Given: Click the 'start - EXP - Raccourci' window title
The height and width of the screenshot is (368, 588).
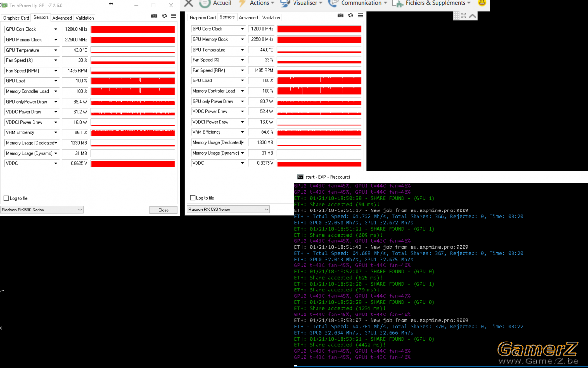Looking at the screenshot, I should point(327,177).
